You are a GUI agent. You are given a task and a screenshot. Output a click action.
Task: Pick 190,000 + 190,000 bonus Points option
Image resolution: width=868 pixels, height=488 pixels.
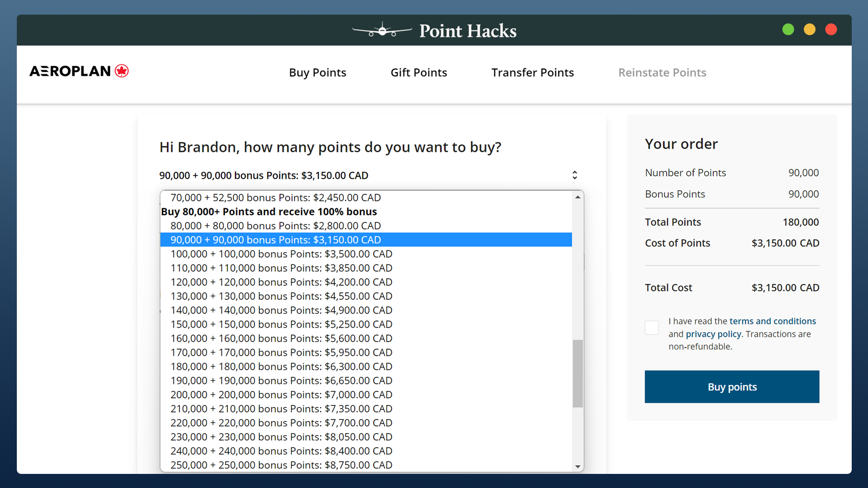click(x=366, y=381)
